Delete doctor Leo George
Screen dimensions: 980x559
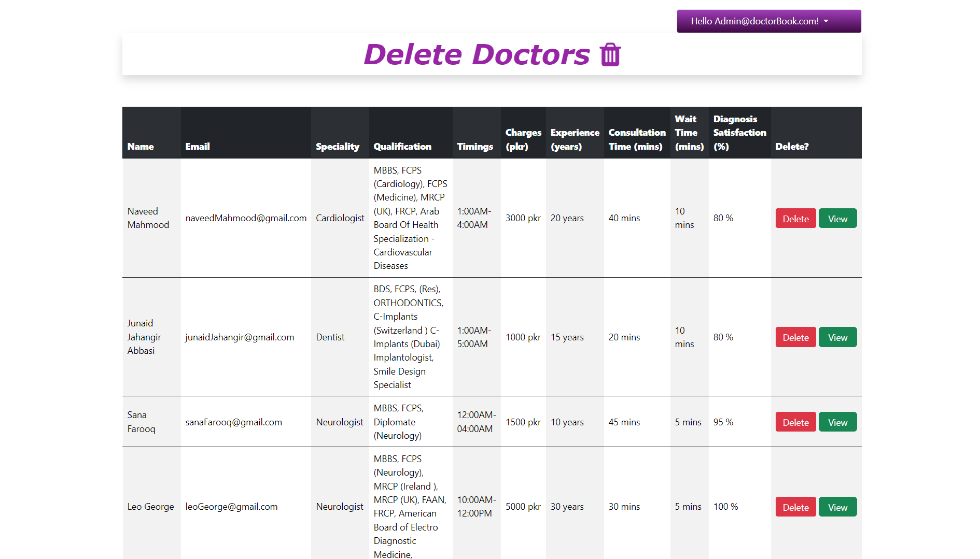pos(795,507)
